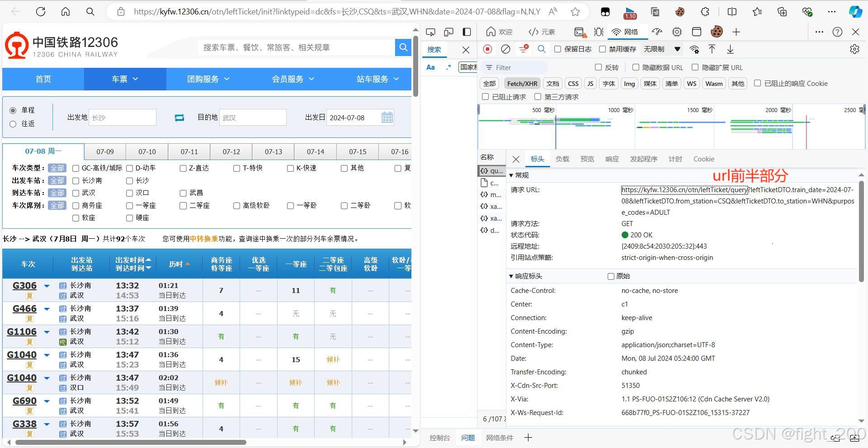The height and width of the screenshot is (448, 868).
Task: Click the train results horizontal scrollbar
Action: click(131, 442)
